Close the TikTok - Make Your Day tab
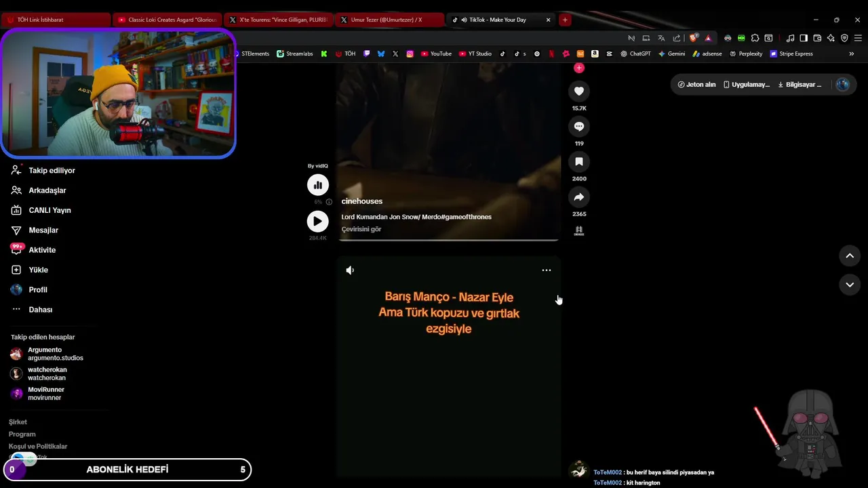Screen dimensions: 868x488 pyautogui.click(x=549, y=20)
